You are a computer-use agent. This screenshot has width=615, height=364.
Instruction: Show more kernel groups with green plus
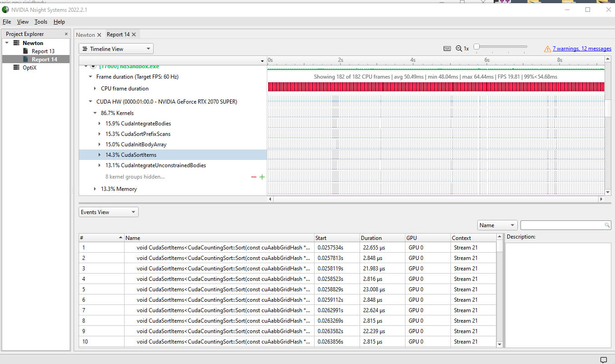click(262, 177)
